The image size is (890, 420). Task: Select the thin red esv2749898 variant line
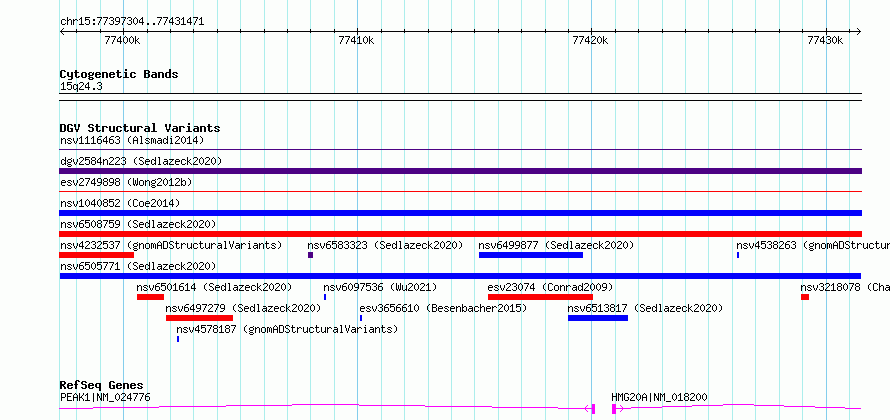[x=460, y=192]
